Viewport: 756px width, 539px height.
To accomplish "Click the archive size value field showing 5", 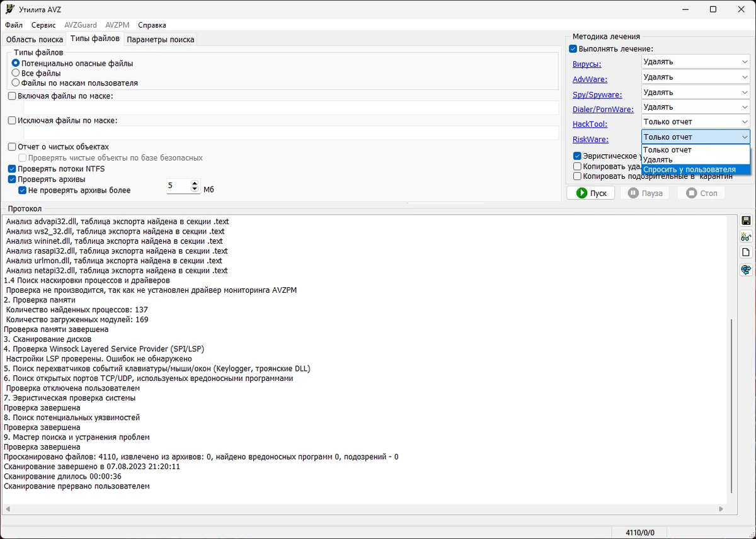I will (x=178, y=187).
